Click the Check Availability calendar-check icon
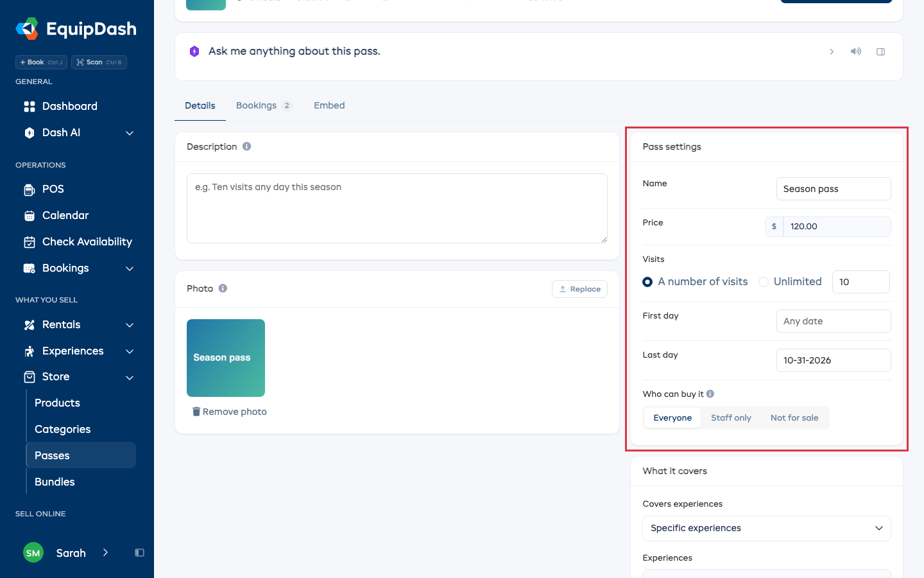 (x=30, y=242)
